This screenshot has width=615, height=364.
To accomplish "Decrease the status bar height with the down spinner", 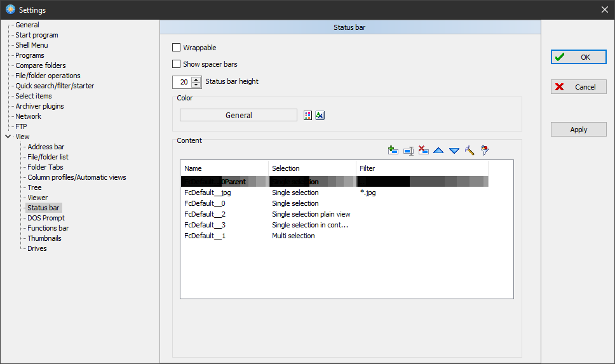I will [196, 84].
